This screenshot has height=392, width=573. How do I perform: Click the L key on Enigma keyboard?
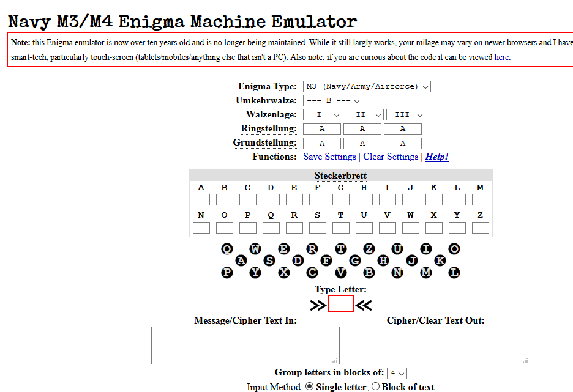coord(454,273)
